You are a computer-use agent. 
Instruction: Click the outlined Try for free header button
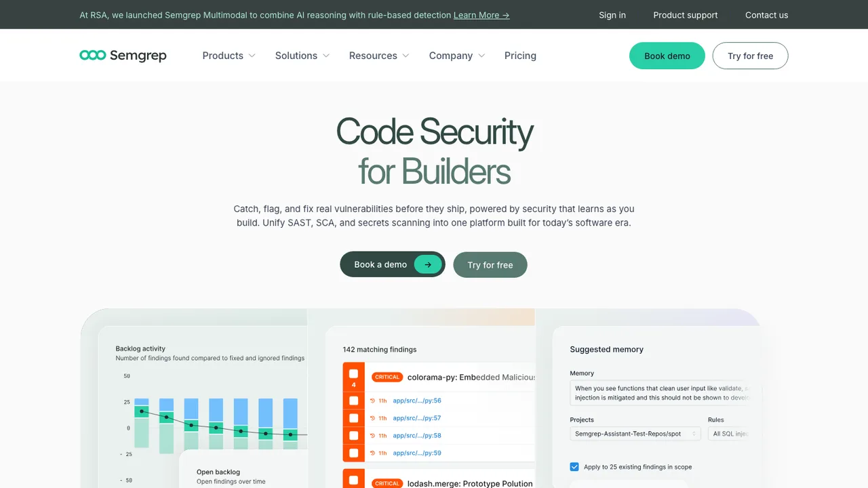click(x=750, y=56)
